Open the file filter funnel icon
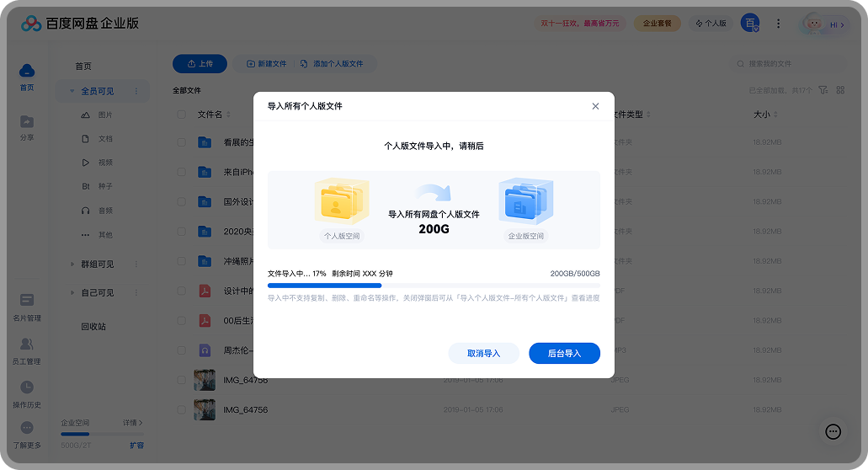The width and height of the screenshot is (868, 470). click(823, 90)
